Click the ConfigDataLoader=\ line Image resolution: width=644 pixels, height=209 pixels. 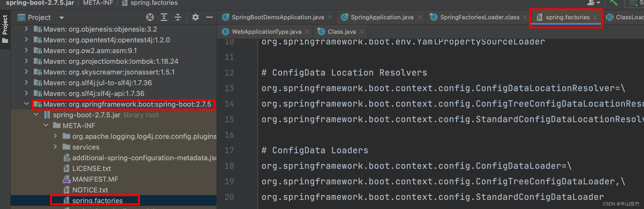click(417, 166)
